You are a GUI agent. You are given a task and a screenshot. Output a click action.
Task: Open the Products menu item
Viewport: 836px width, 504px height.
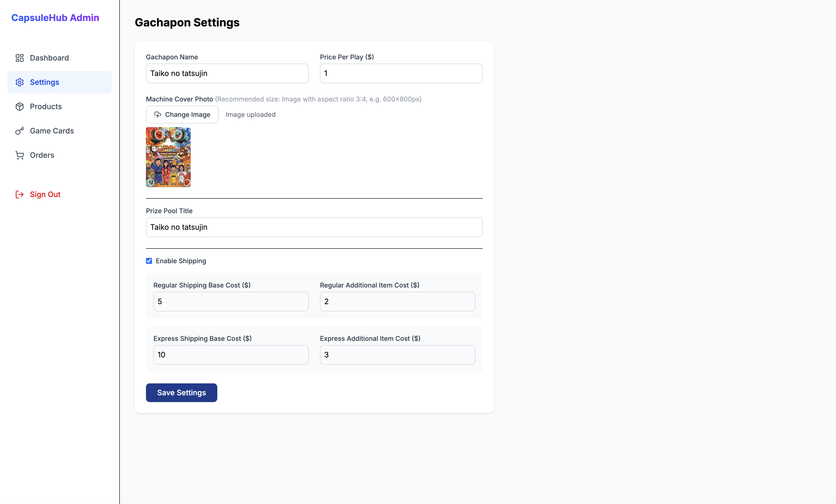[60, 107]
